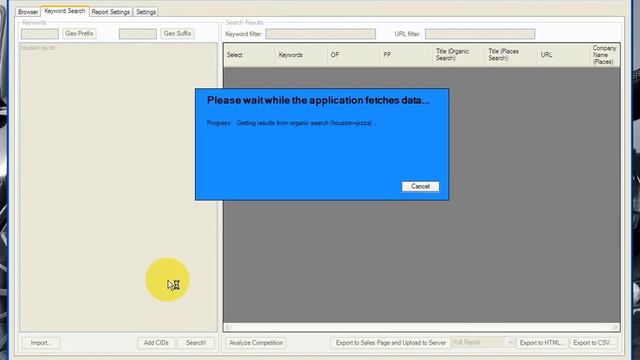Click the URL filter input field
640x360 pixels.
(480, 34)
